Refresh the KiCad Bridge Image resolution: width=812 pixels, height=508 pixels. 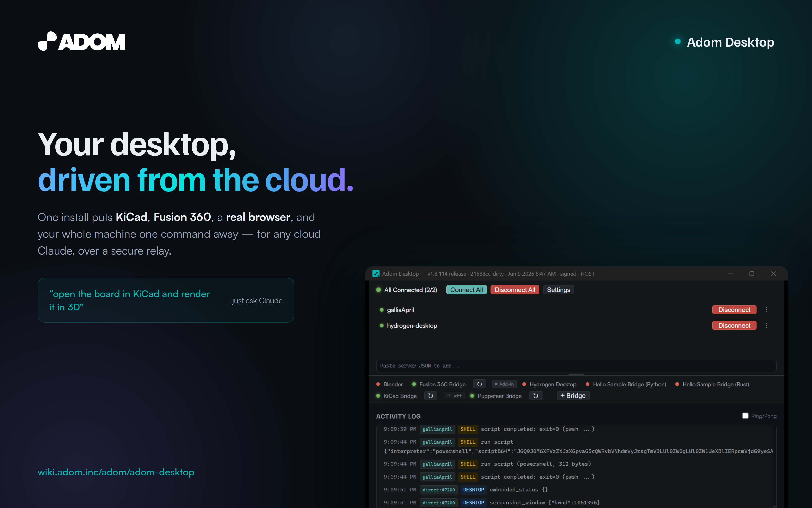point(431,396)
